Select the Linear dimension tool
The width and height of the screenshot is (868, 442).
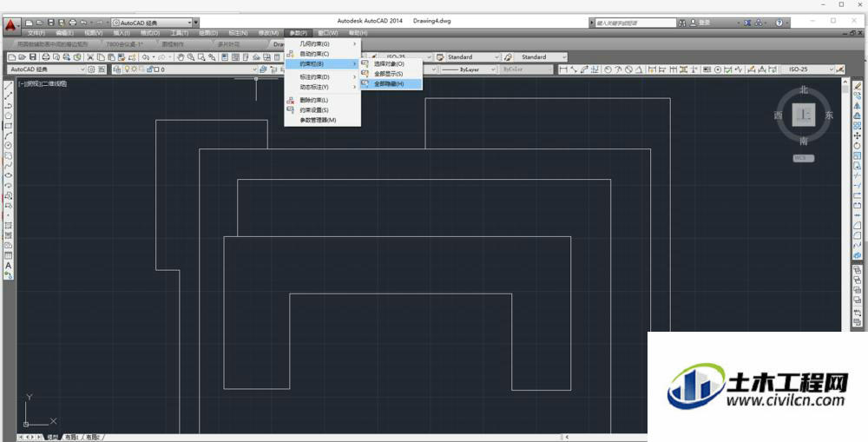pos(563,69)
